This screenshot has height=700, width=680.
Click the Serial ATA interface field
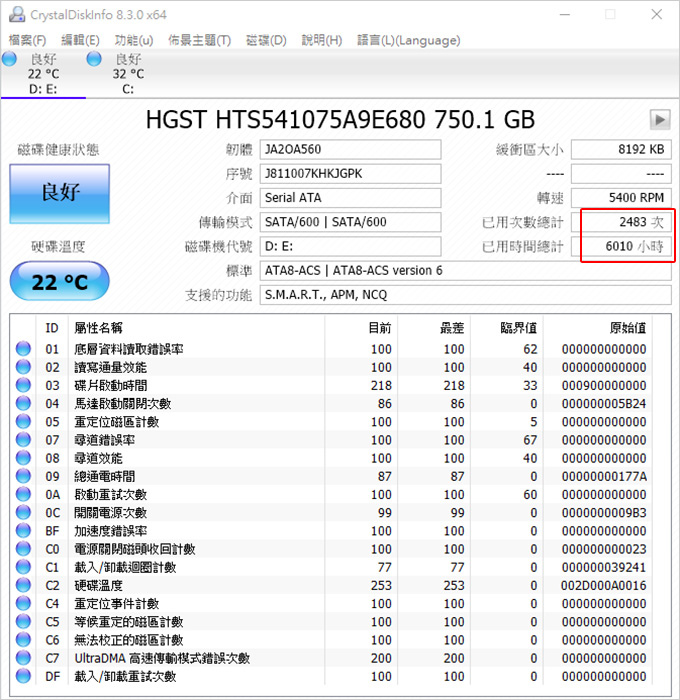coord(350,198)
